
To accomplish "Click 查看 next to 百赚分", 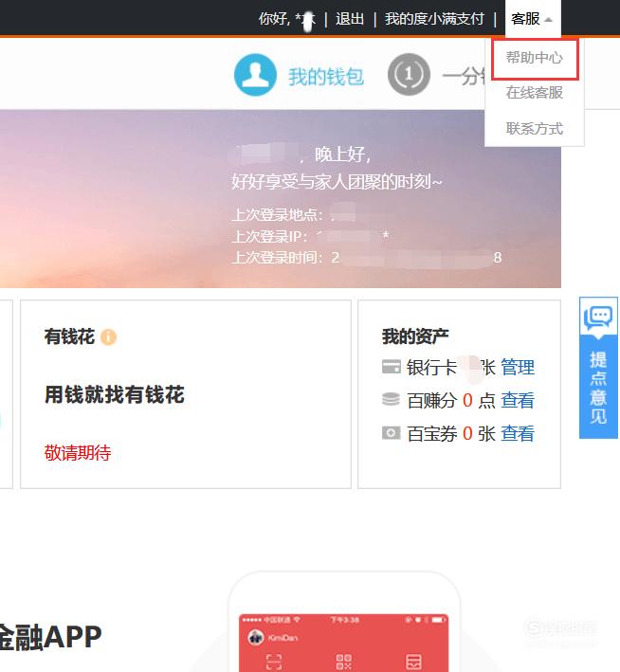I will (x=518, y=400).
